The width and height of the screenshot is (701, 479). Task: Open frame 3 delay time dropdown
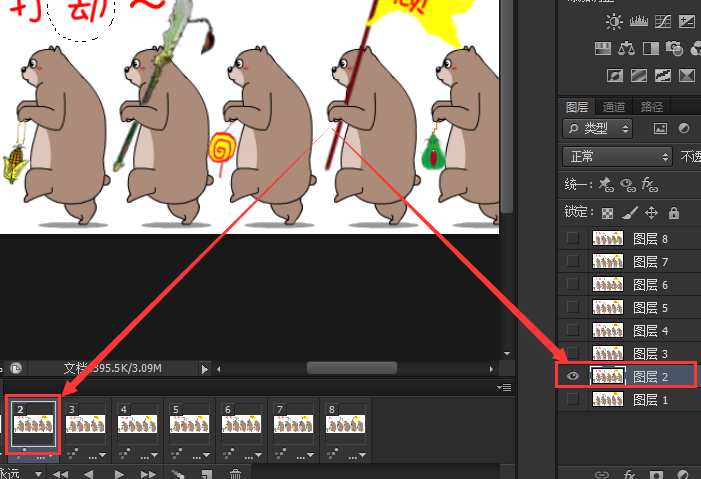97,456
